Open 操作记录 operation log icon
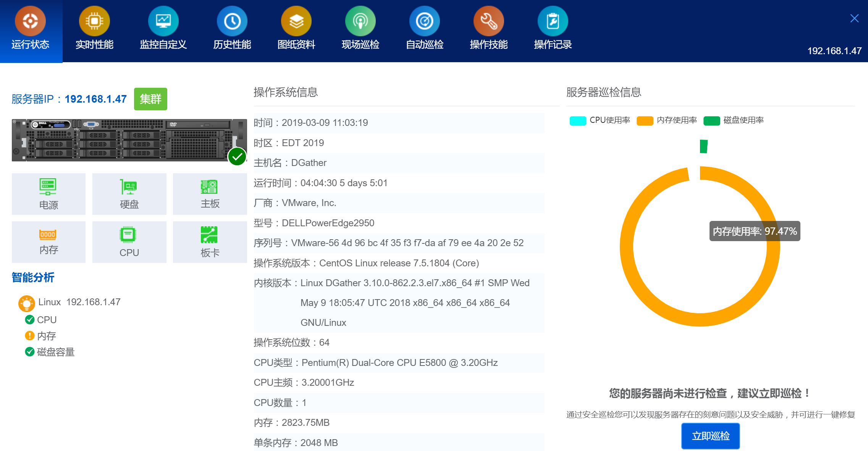The image size is (868, 451). click(553, 21)
